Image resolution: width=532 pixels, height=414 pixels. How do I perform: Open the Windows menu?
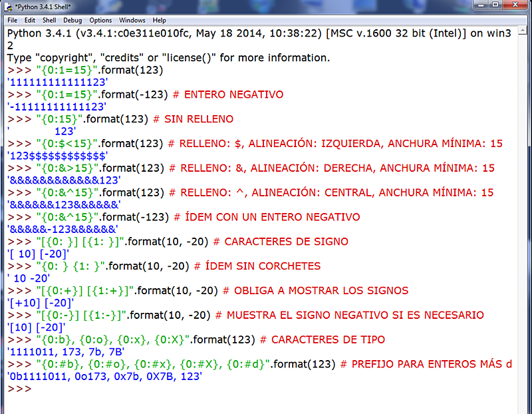pyautogui.click(x=131, y=20)
